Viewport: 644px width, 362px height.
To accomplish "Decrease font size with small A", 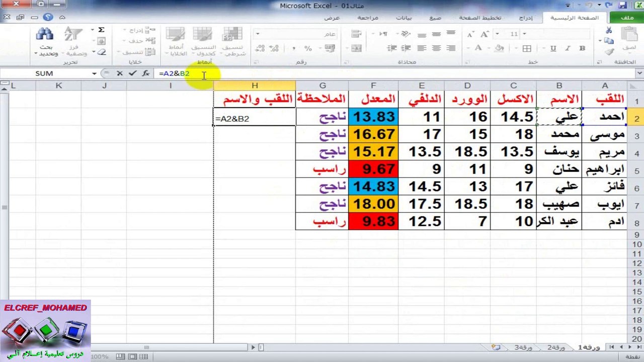I will [470, 34].
